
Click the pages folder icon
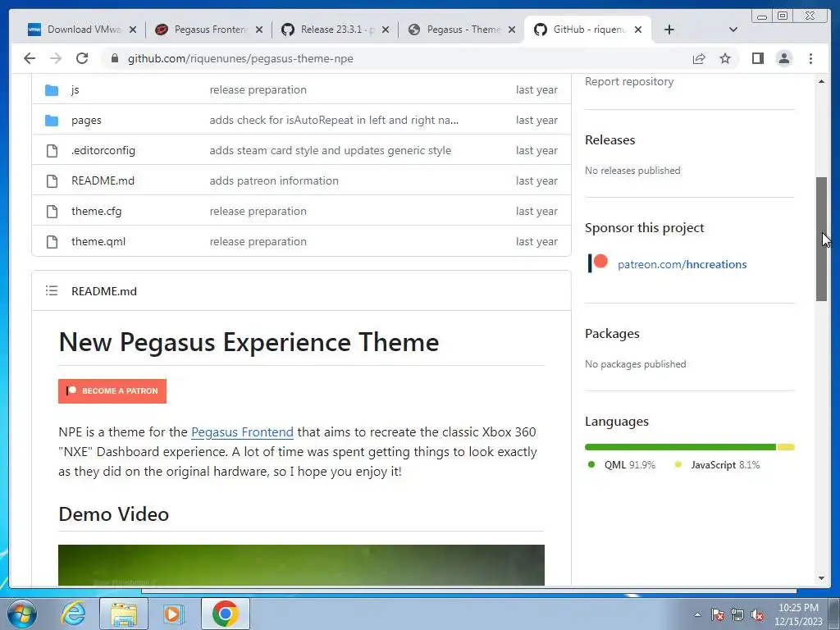(52, 121)
